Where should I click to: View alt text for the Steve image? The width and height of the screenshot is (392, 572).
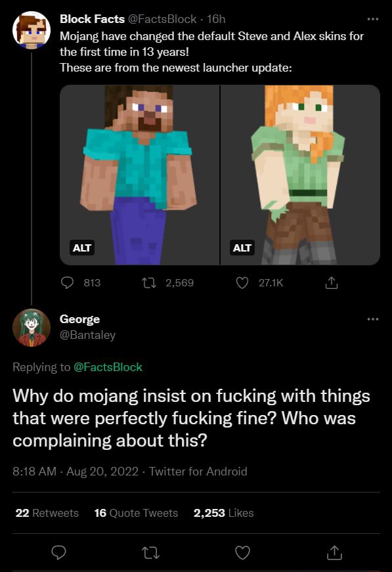pos(81,248)
